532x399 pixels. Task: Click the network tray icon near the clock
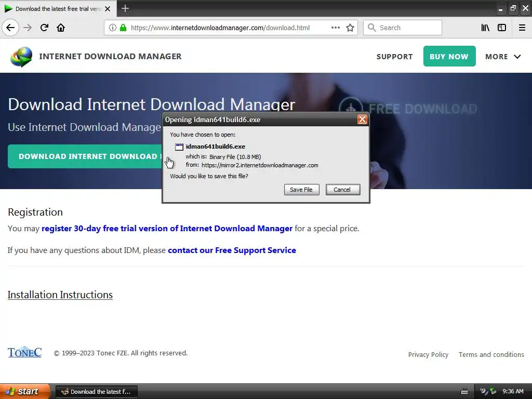tap(493, 392)
